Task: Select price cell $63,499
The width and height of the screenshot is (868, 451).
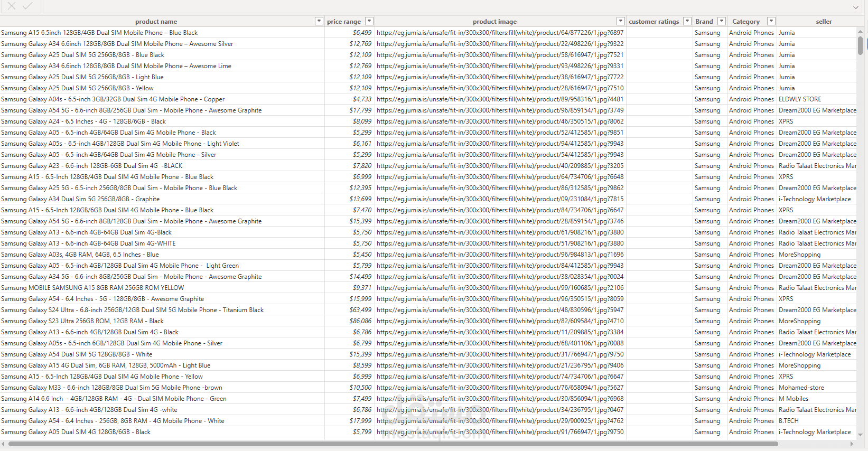Action: 360,310
